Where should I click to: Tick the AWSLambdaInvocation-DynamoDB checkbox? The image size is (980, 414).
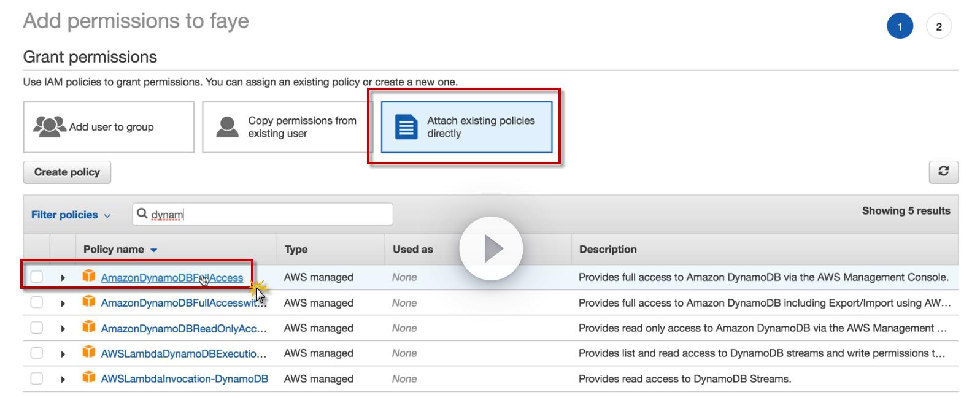point(37,378)
